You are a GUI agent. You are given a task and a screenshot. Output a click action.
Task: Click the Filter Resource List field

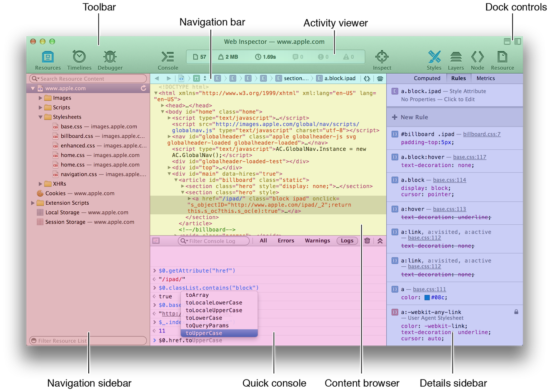pyautogui.click(x=88, y=341)
